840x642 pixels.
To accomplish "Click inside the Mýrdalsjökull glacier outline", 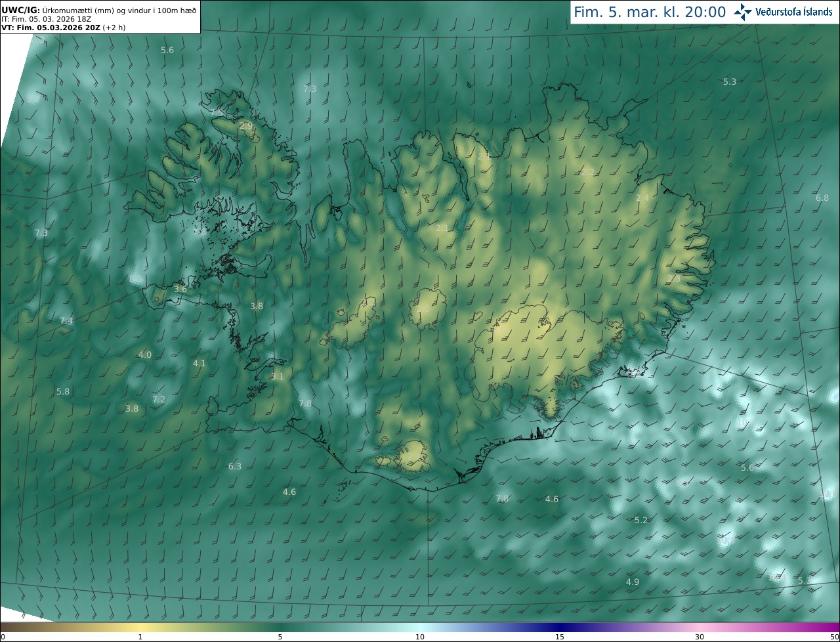I will [x=412, y=455].
